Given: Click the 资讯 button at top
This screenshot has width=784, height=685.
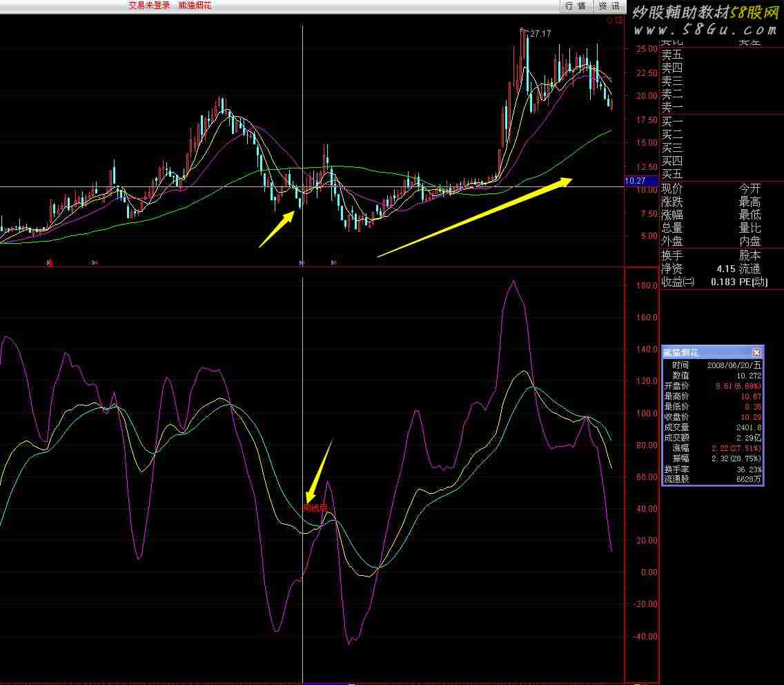Looking at the screenshot, I should (x=608, y=6).
